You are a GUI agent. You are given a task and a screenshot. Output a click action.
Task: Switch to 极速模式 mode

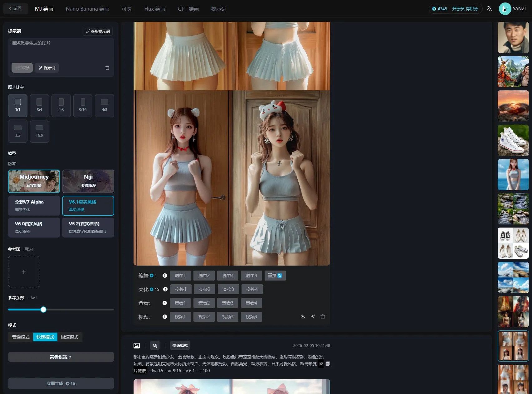(x=70, y=337)
